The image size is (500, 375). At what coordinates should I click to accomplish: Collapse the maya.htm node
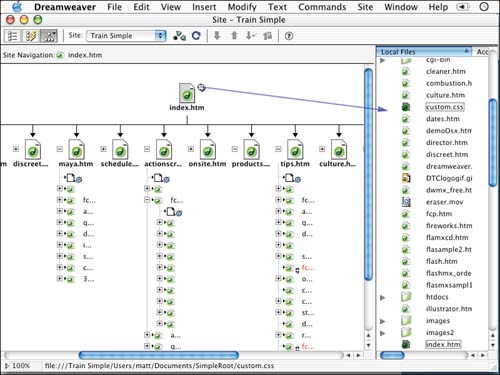[x=60, y=149]
